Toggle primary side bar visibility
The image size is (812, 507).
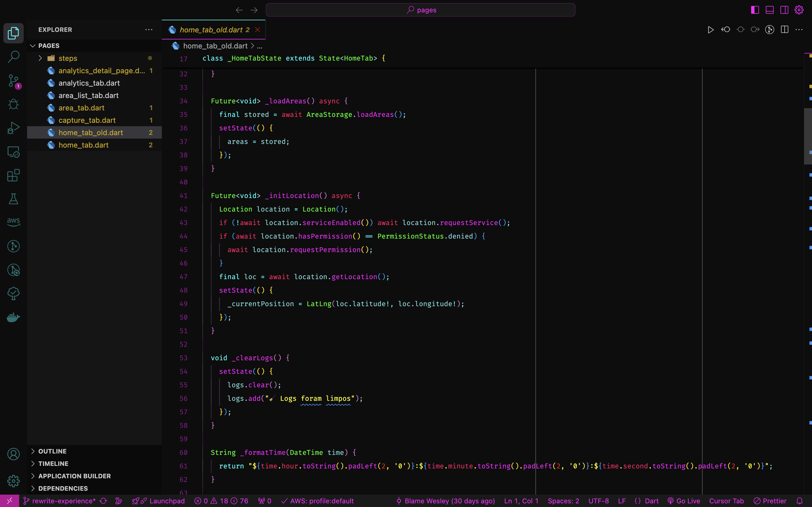coord(755,10)
